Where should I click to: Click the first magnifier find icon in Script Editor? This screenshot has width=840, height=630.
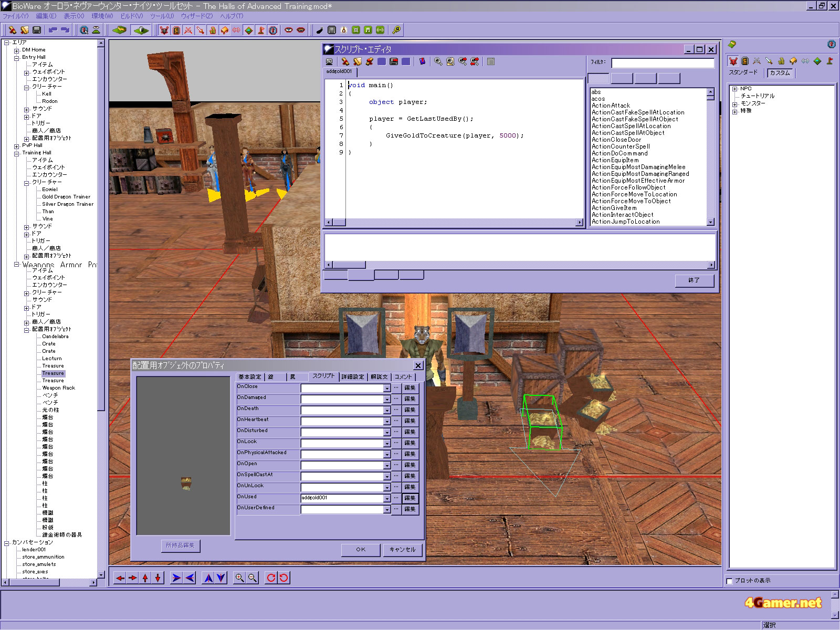[x=438, y=62]
